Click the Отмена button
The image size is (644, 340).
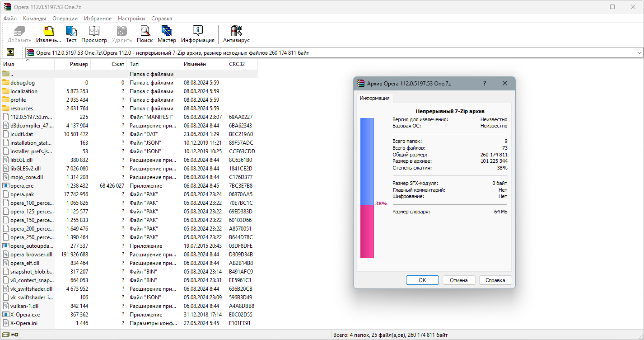[459, 280]
